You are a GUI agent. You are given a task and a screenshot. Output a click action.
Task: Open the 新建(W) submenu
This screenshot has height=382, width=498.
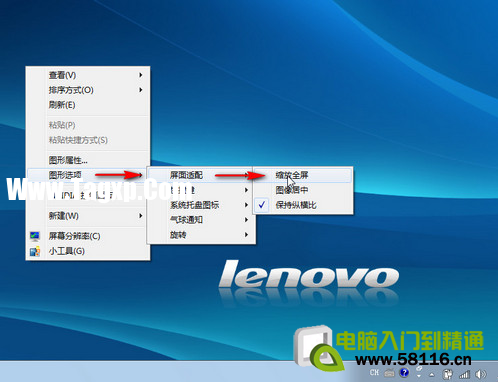88,216
